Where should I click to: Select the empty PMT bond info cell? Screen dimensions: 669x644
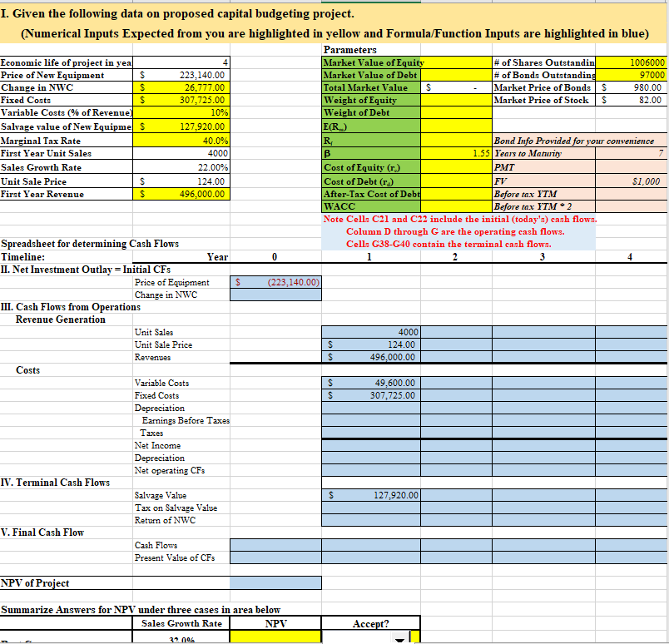click(631, 167)
